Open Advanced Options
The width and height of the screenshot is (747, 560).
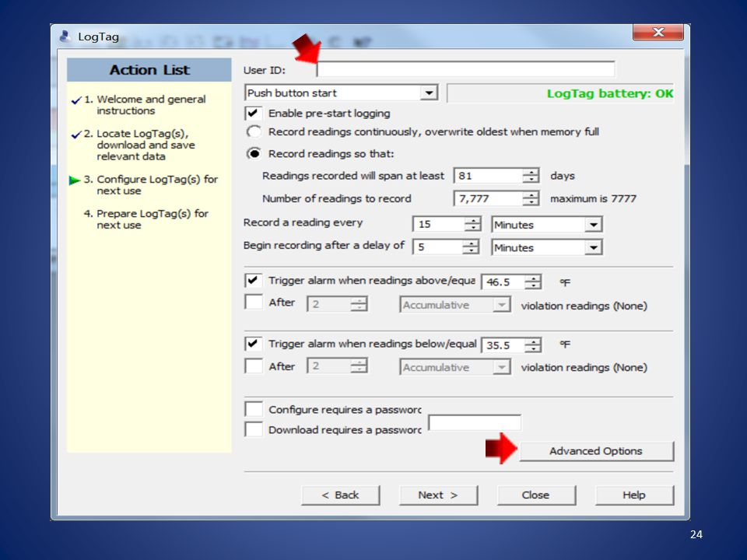click(597, 451)
